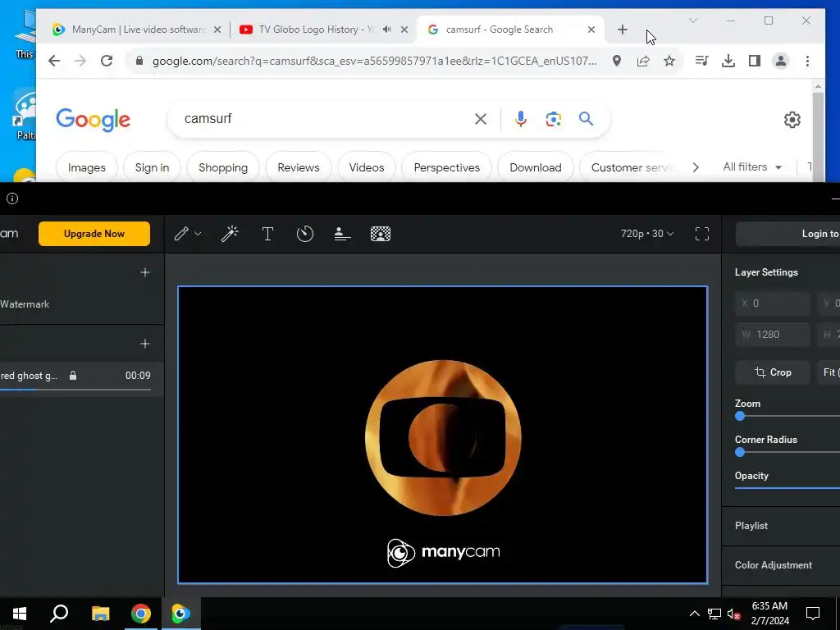Image resolution: width=840 pixels, height=630 pixels.
Task: Add a new source below Watermark
Action: [x=144, y=344]
